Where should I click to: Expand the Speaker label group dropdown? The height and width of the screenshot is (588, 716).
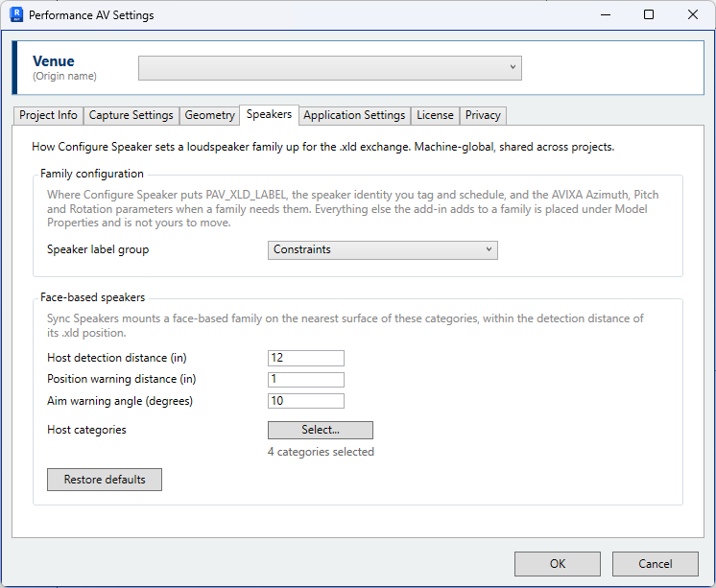[383, 250]
